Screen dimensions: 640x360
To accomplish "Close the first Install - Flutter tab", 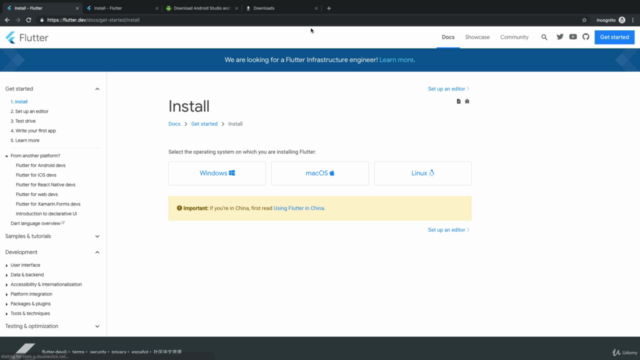I will click(77, 8).
